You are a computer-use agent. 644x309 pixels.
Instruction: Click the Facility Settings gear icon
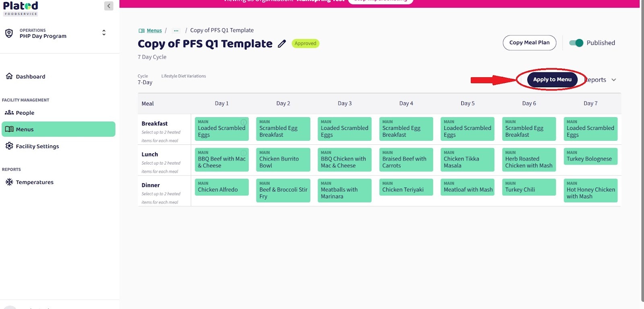tap(9, 146)
